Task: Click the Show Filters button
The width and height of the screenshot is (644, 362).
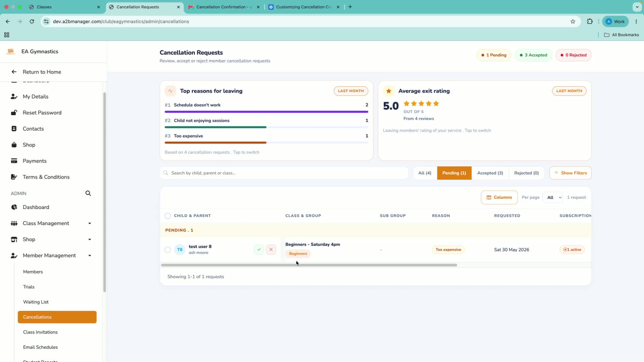Action: [571, 173]
